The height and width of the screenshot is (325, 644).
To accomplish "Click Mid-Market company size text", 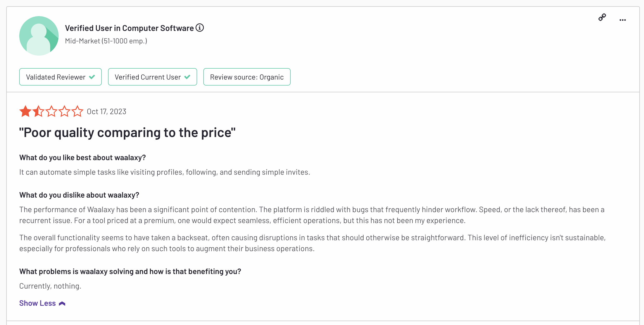I will tap(106, 41).
